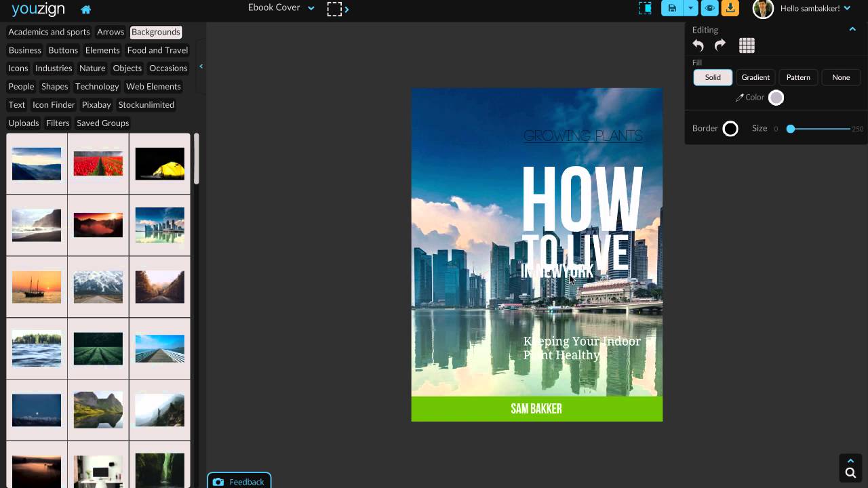Expand the Hello sambakker user menu
The height and width of the screenshot is (488, 868).
(815, 9)
